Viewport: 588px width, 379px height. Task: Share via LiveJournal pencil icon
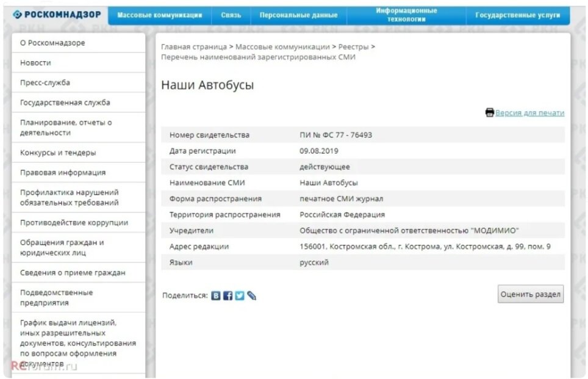pyautogui.click(x=252, y=296)
